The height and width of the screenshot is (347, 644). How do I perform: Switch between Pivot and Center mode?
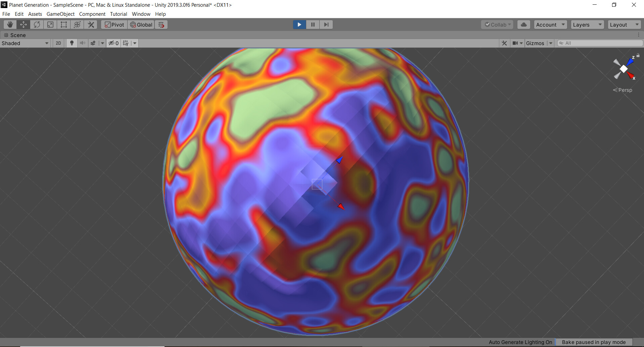tap(114, 24)
